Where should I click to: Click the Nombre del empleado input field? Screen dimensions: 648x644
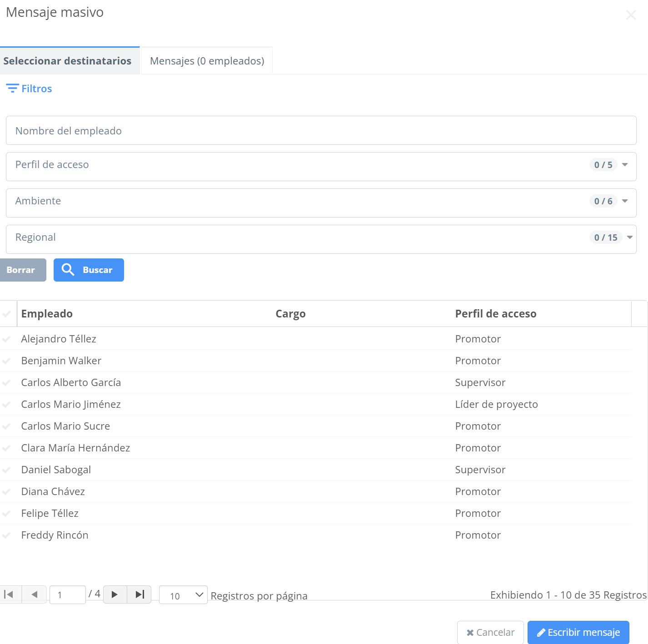point(321,131)
